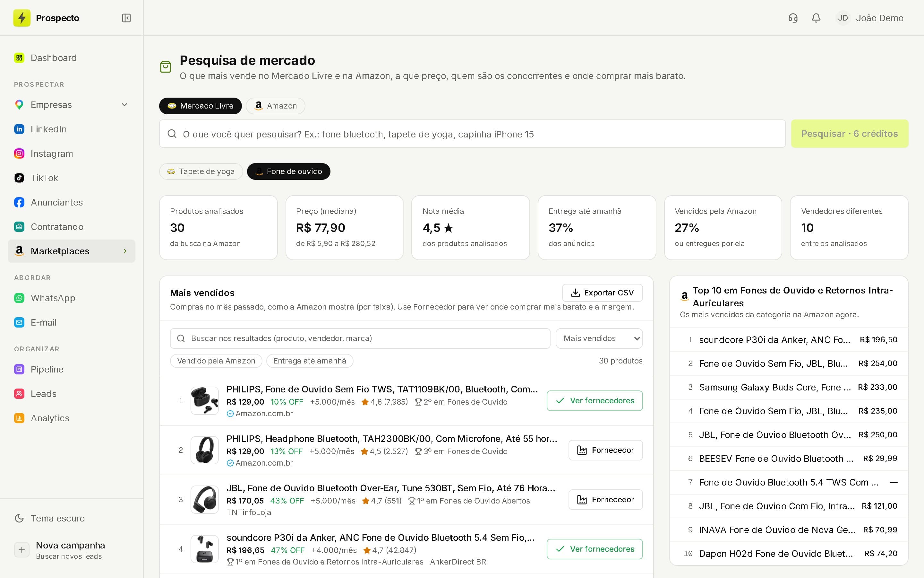This screenshot has height=578, width=924.
Task: Focus Buscar nos resultados search field
Action: 360,338
